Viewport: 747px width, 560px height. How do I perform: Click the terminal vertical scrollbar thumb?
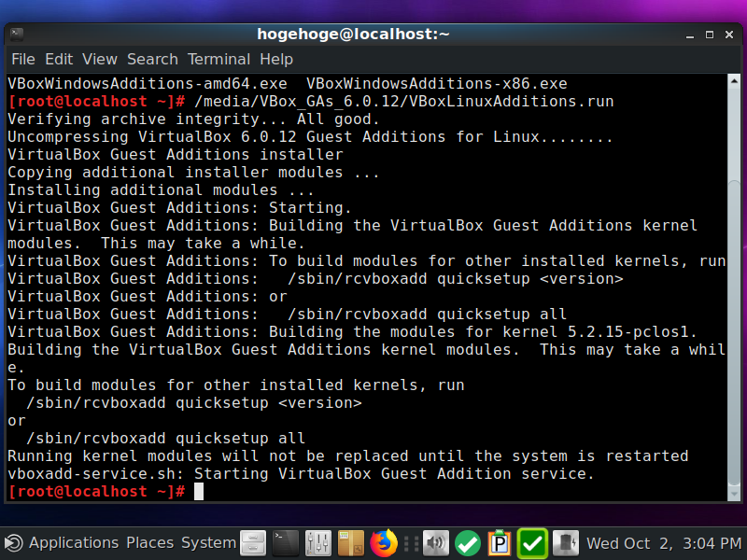[734, 333]
